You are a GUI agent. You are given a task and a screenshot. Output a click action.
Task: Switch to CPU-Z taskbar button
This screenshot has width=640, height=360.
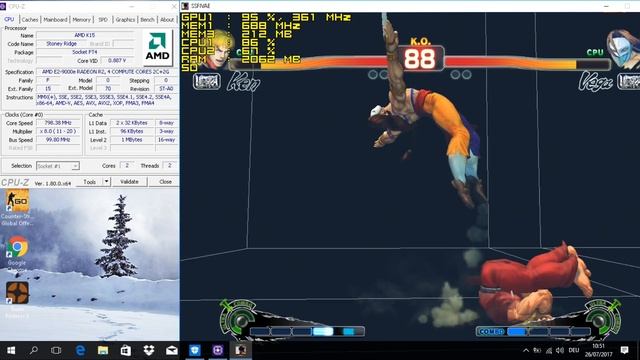(x=218, y=350)
